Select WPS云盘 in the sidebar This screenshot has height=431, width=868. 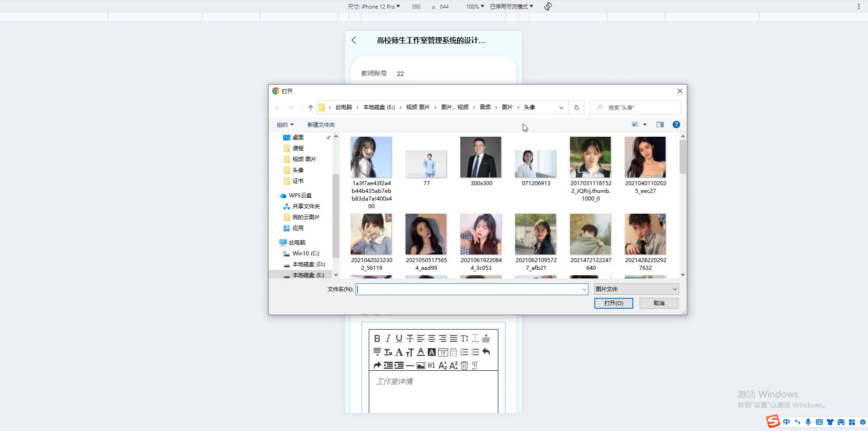point(300,196)
